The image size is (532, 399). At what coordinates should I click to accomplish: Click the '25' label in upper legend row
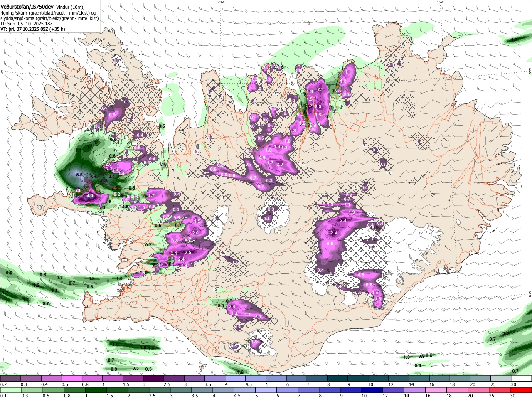coord(493,384)
